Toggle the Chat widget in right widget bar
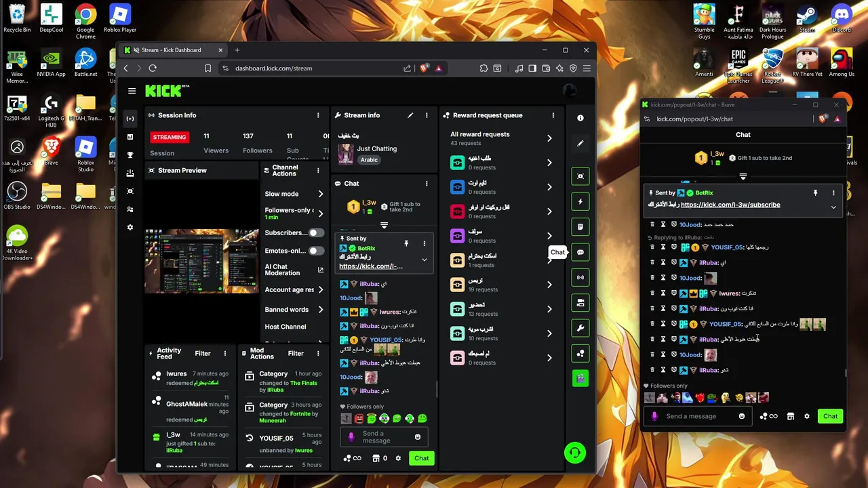The height and width of the screenshot is (488, 868). (x=580, y=252)
